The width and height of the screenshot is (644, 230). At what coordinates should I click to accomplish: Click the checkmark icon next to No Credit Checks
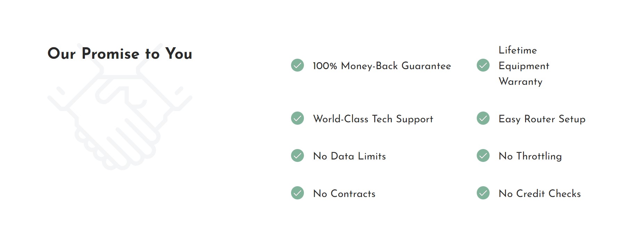click(483, 193)
